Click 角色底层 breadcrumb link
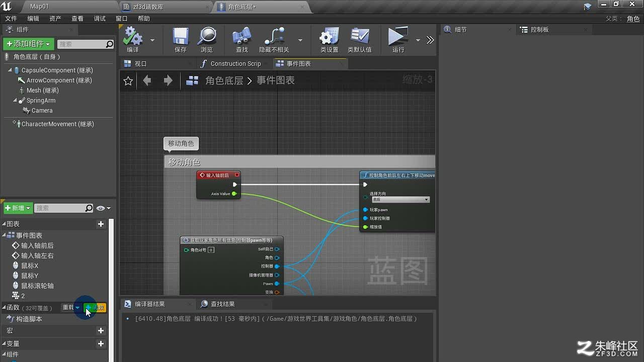 (224, 80)
